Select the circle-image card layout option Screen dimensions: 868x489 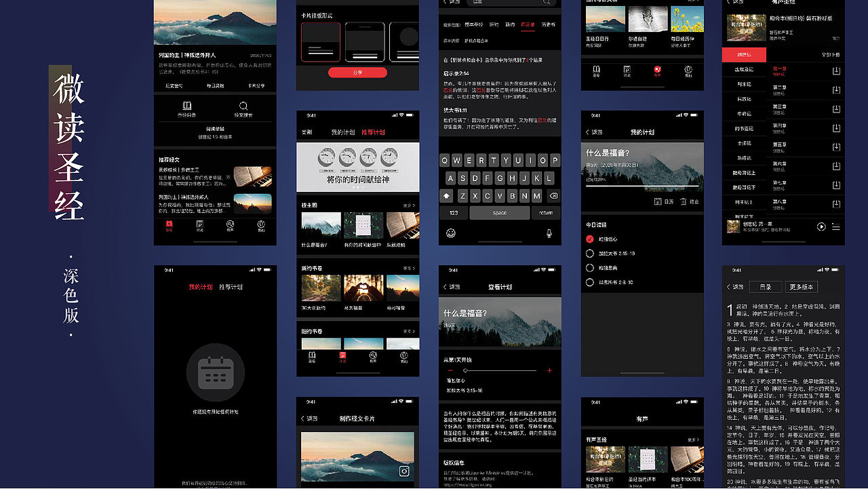click(x=405, y=42)
